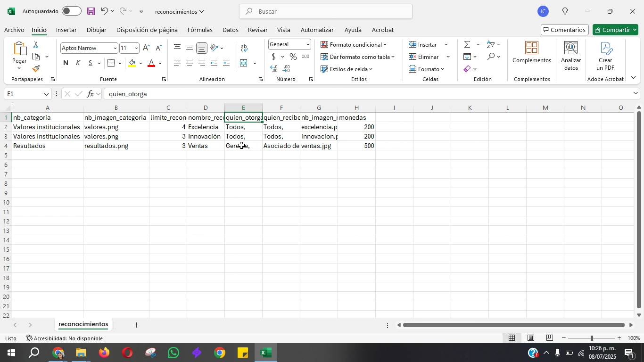Click the Borders icon
The width and height of the screenshot is (644, 362).
point(111,63)
